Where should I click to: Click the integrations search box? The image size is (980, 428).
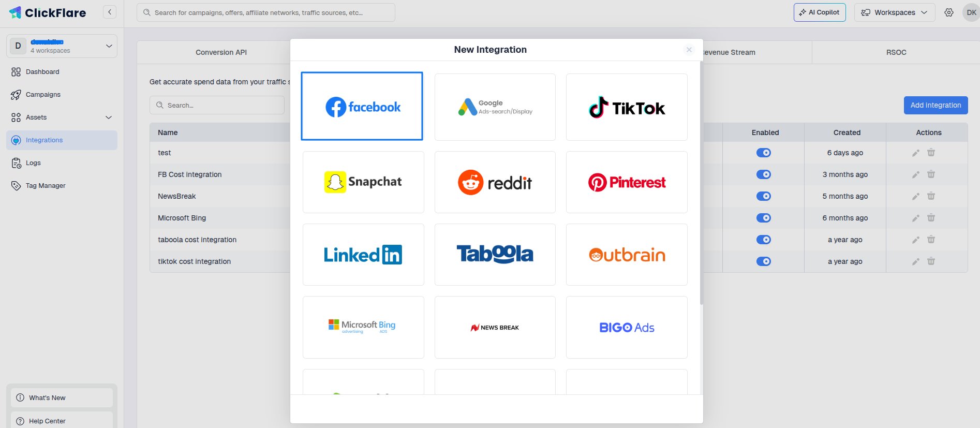coord(217,105)
